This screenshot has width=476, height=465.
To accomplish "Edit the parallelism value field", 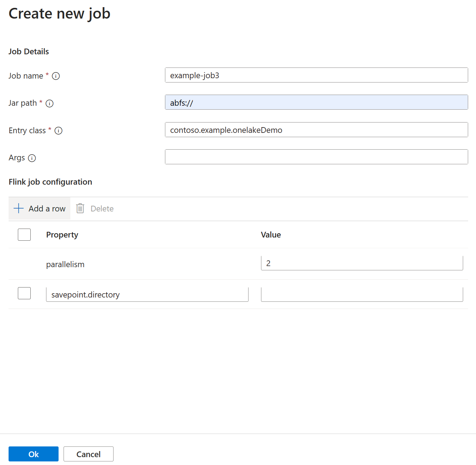I will point(362,263).
